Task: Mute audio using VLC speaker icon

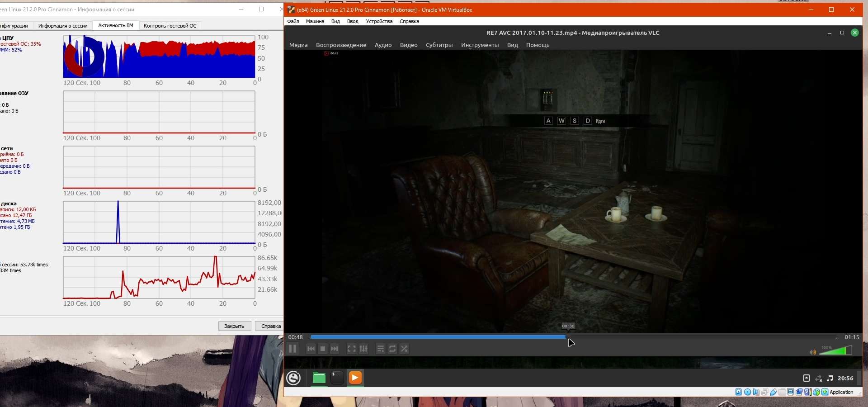Action: coord(813,352)
